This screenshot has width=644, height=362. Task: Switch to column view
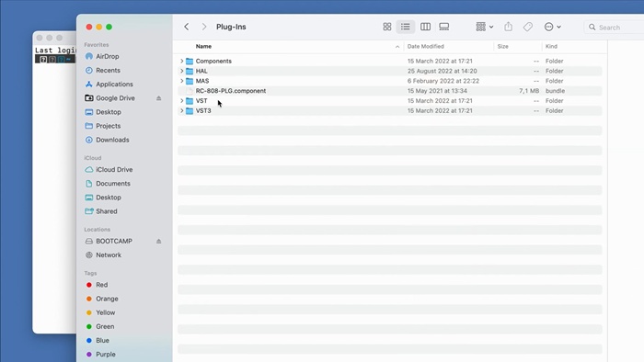(425, 27)
